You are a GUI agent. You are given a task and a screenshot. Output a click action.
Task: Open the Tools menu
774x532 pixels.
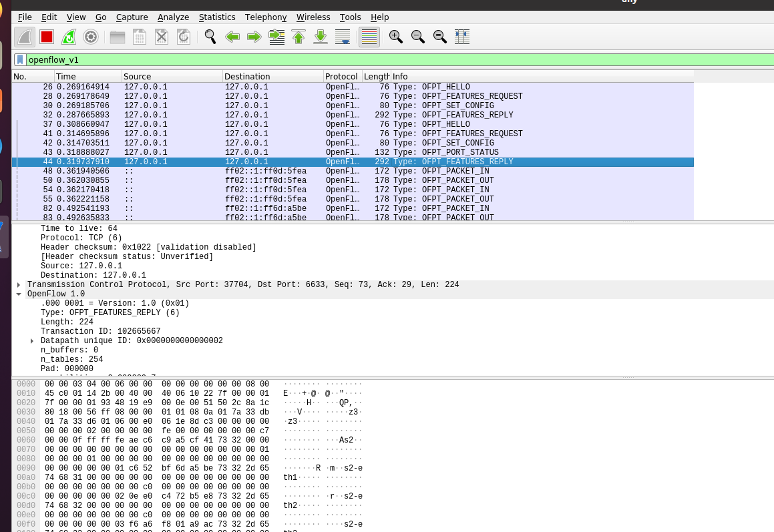click(x=350, y=17)
